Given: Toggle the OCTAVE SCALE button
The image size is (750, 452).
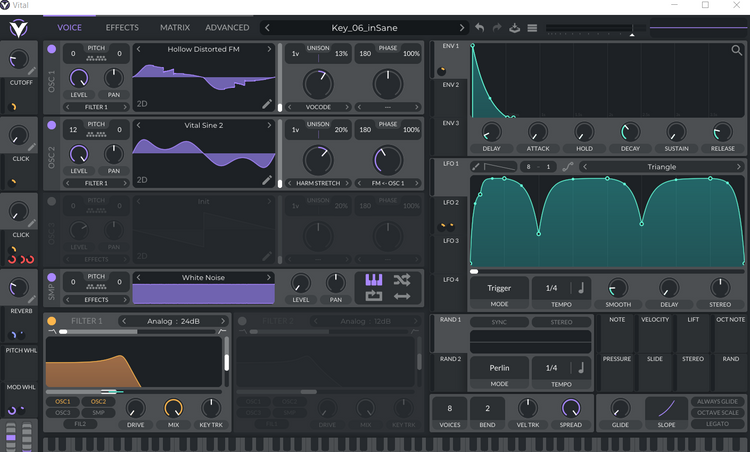Looking at the screenshot, I should point(717,412).
